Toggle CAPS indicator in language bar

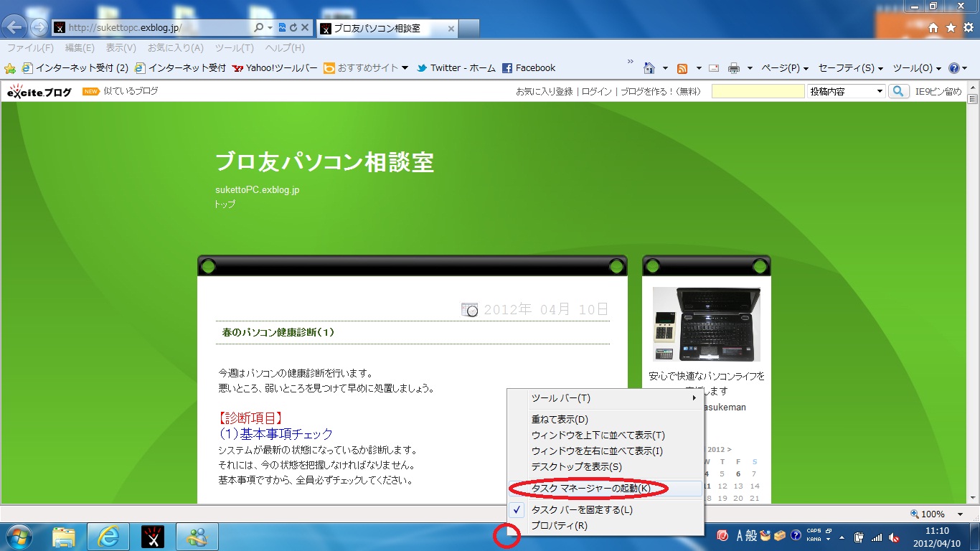pos(814,532)
